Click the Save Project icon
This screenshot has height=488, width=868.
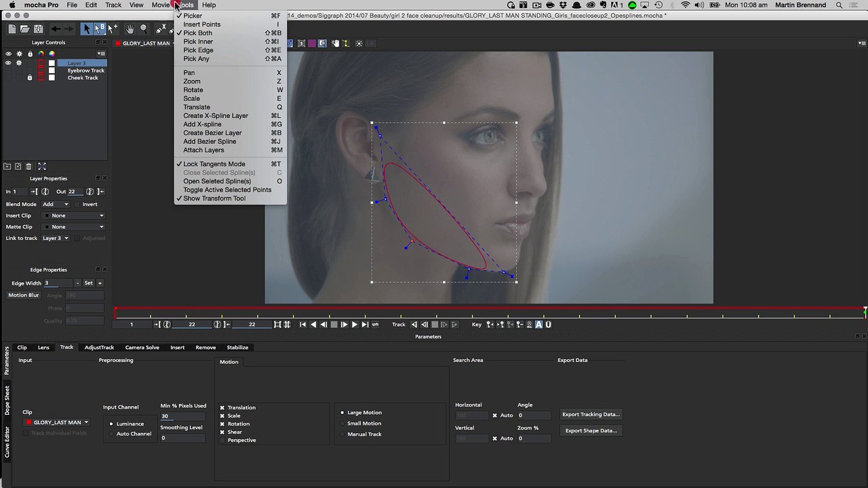pyautogui.click(x=38, y=28)
